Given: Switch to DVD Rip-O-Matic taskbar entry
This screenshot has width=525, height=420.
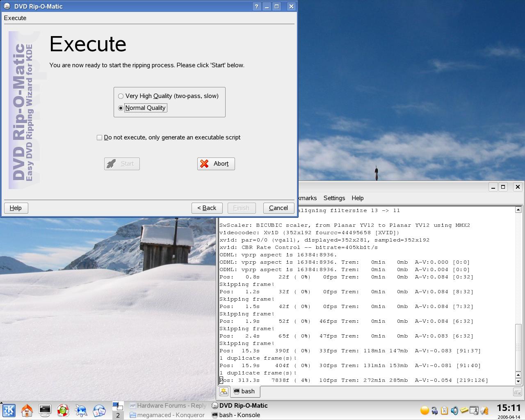Looking at the screenshot, I should [x=240, y=406].
